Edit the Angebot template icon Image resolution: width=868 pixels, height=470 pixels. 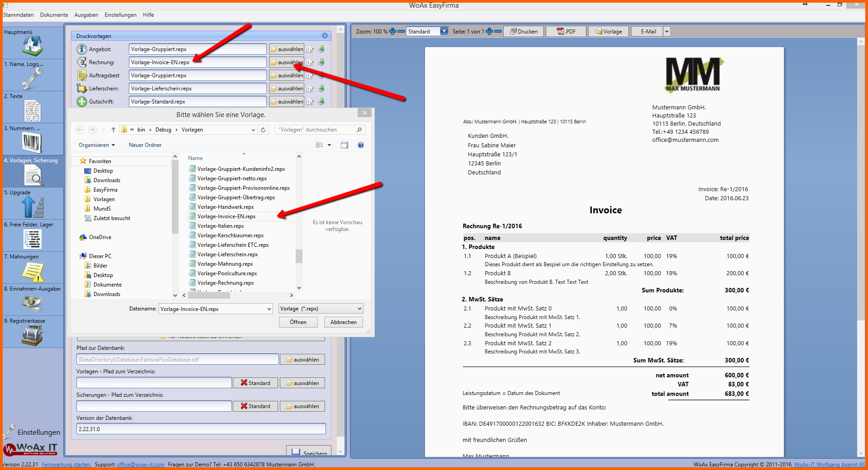pos(310,49)
